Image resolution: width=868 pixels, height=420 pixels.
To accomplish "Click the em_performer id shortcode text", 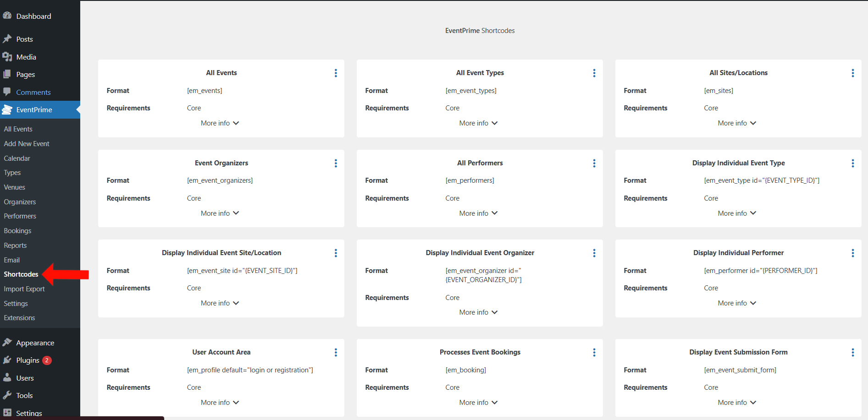I will 761,271.
